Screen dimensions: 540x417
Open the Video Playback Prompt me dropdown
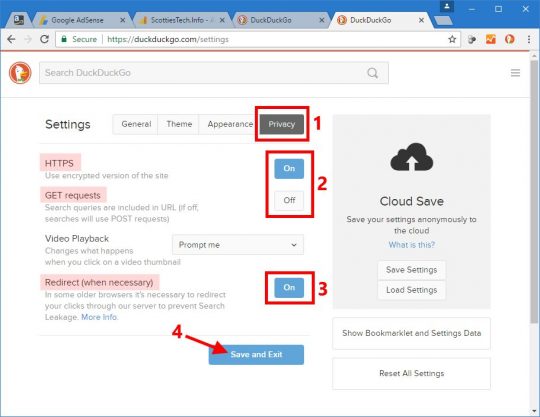pyautogui.click(x=238, y=245)
